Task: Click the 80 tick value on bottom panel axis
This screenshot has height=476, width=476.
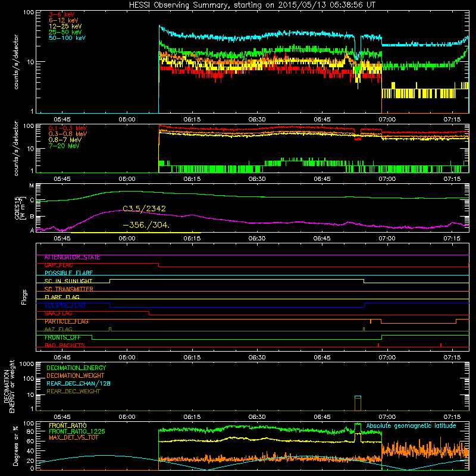Action: click(30, 431)
